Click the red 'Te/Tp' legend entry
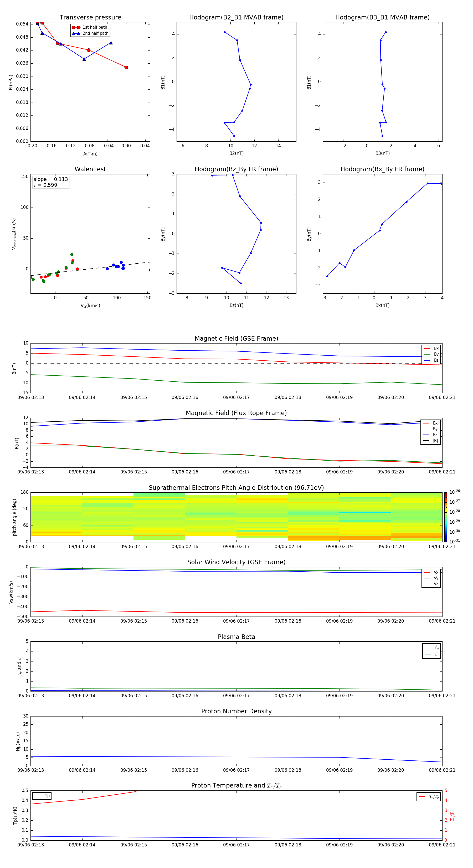 click(x=429, y=796)
